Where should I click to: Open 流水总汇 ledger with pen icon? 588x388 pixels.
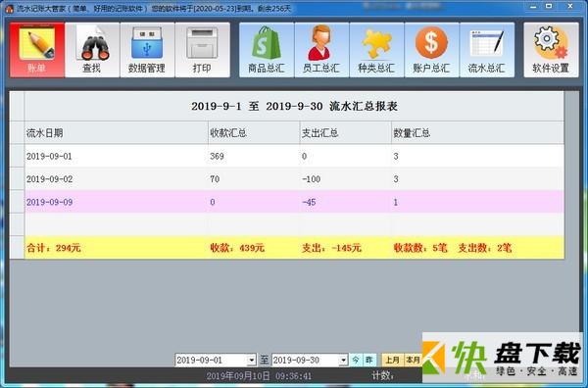[x=487, y=50]
